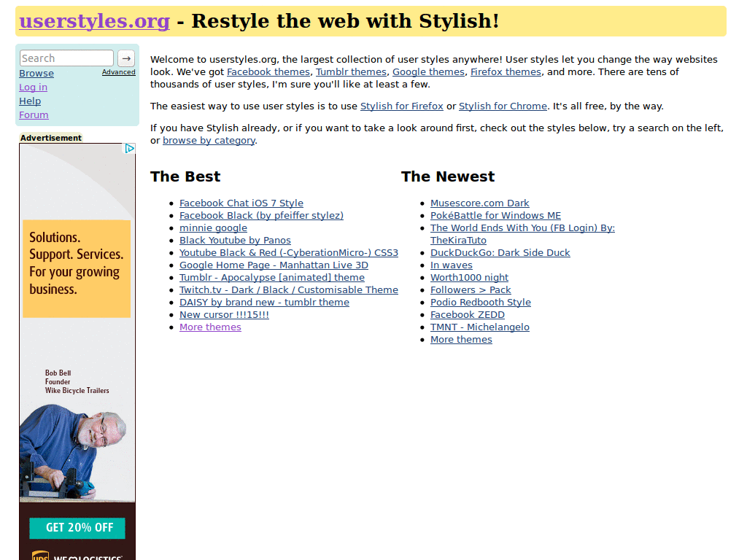Open the Log in sidebar link

coord(33,87)
